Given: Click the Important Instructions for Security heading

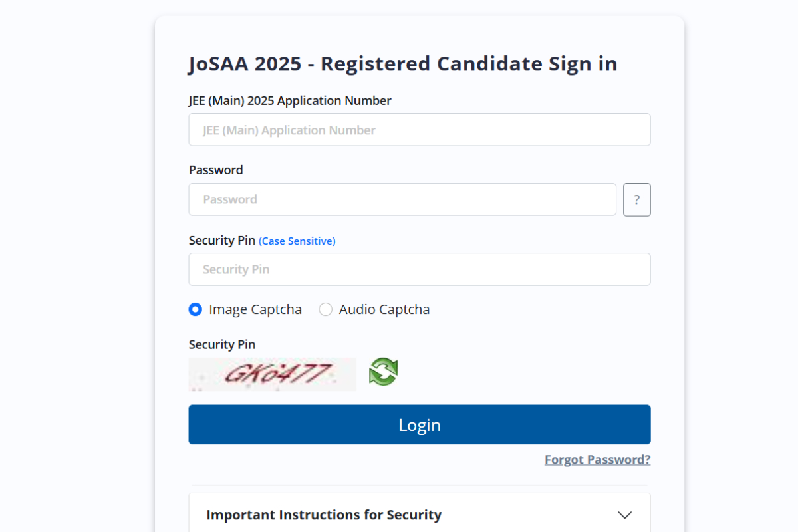Looking at the screenshot, I should pyautogui.click(x=324, y=515).
